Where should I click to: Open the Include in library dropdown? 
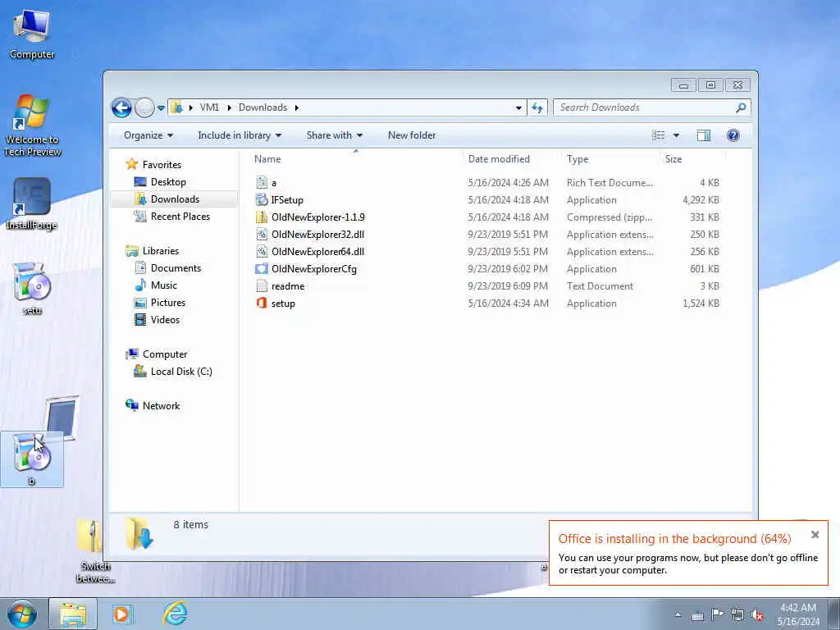[240, 135]
